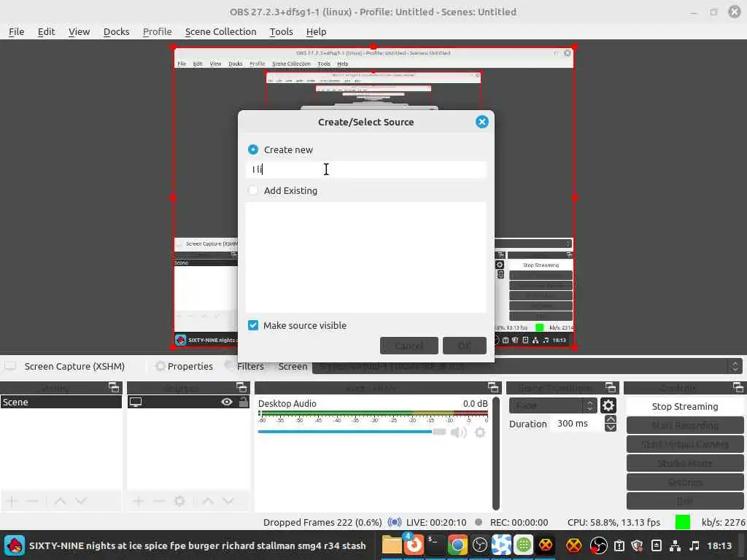
Task: Select the screen capture source row
Action: click(x=189, y=402)
